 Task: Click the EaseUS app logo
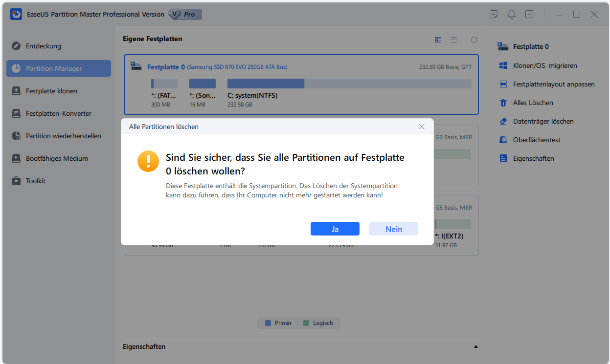16,14
